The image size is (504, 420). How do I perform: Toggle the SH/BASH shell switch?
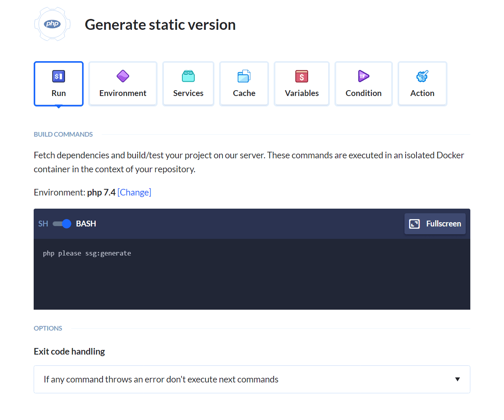pos(62,224)
